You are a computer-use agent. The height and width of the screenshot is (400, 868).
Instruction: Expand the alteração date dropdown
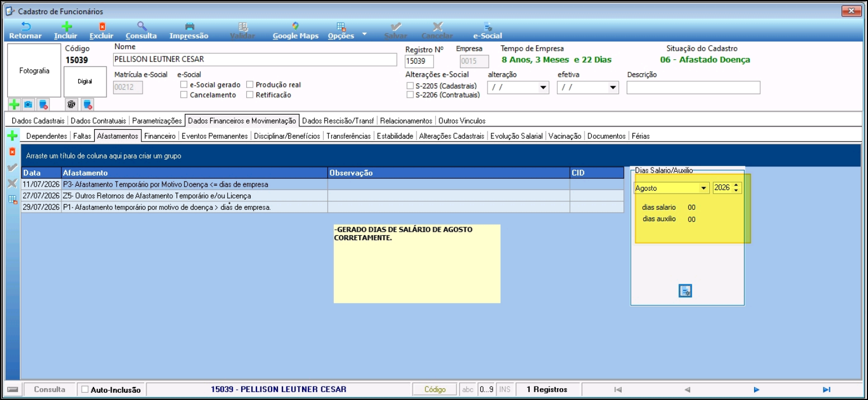pos(543,87)
